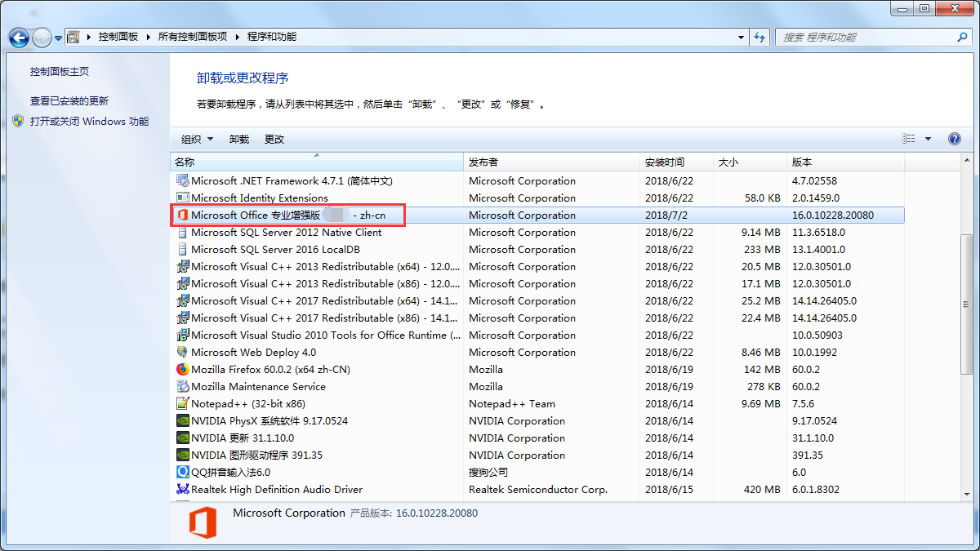Click Mozilla Maintenance Service icon

point(183,387)
